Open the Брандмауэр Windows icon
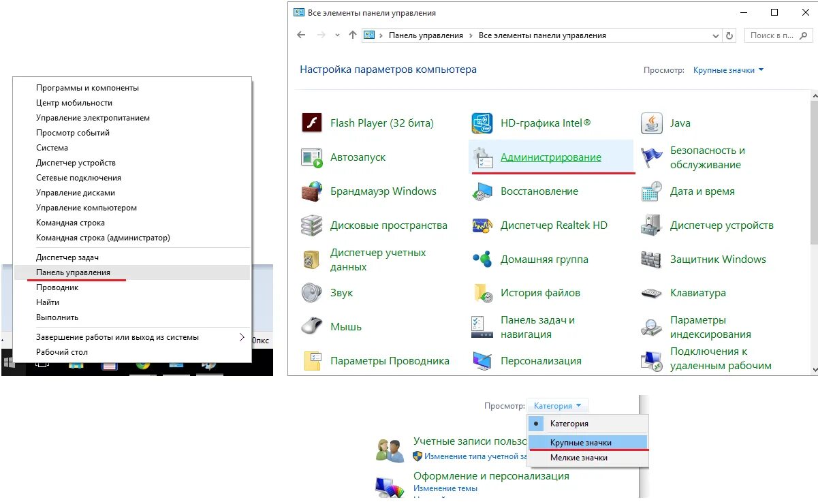The width and height of the screenshot is (818, 504). (x=312, y=191)
